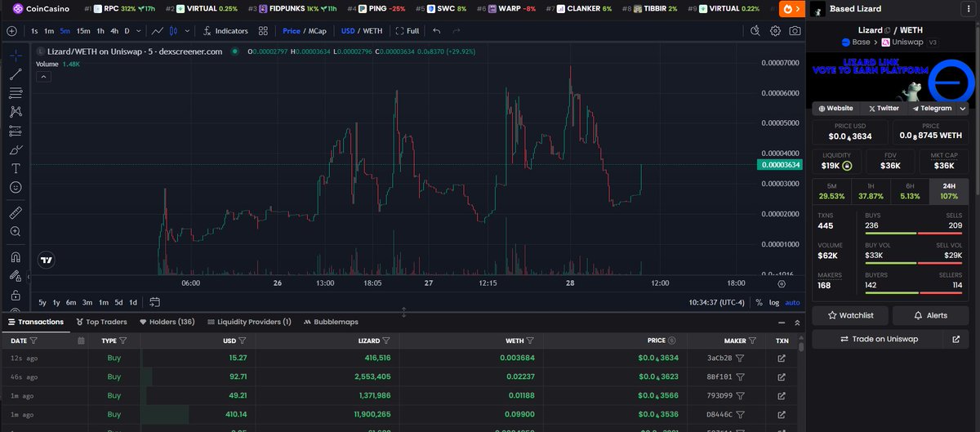The width and height of the screenshot is (980, 432).
Task: Collapse the transactions panel chevrons
Action: pyautogui.click(x=797, y=322)
